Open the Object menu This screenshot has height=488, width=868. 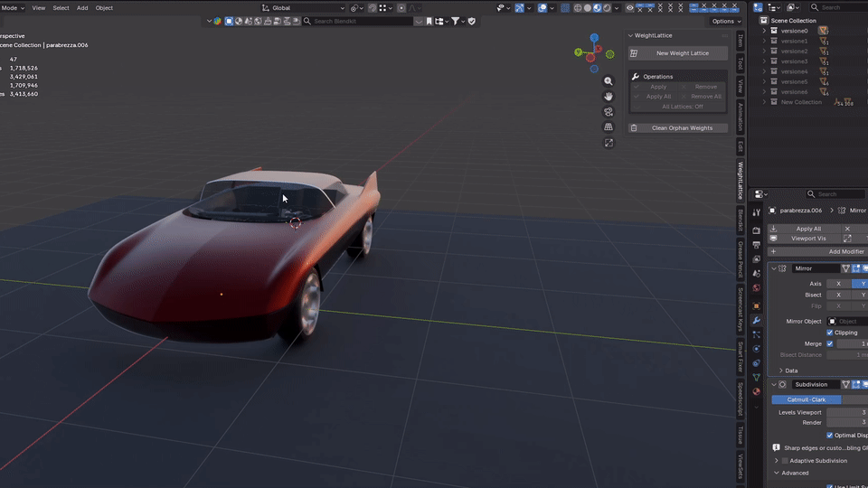tap(104, 8)
